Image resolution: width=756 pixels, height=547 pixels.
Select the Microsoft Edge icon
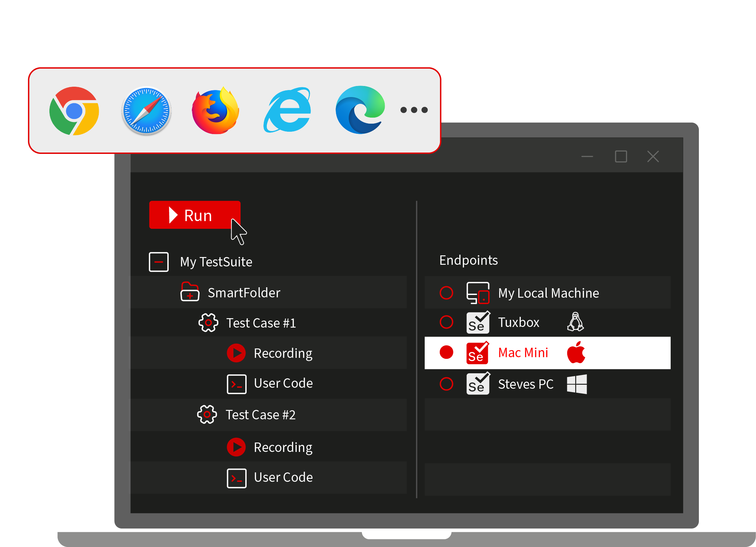[360, 110]
